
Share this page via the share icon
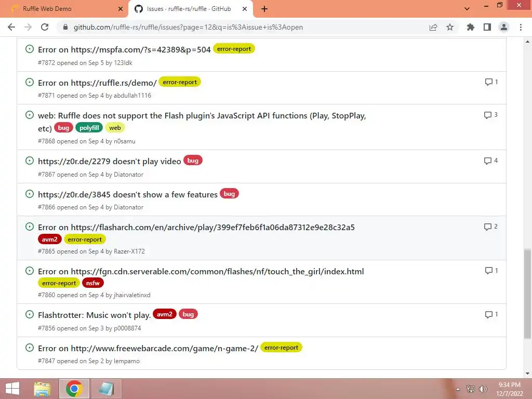433,27
